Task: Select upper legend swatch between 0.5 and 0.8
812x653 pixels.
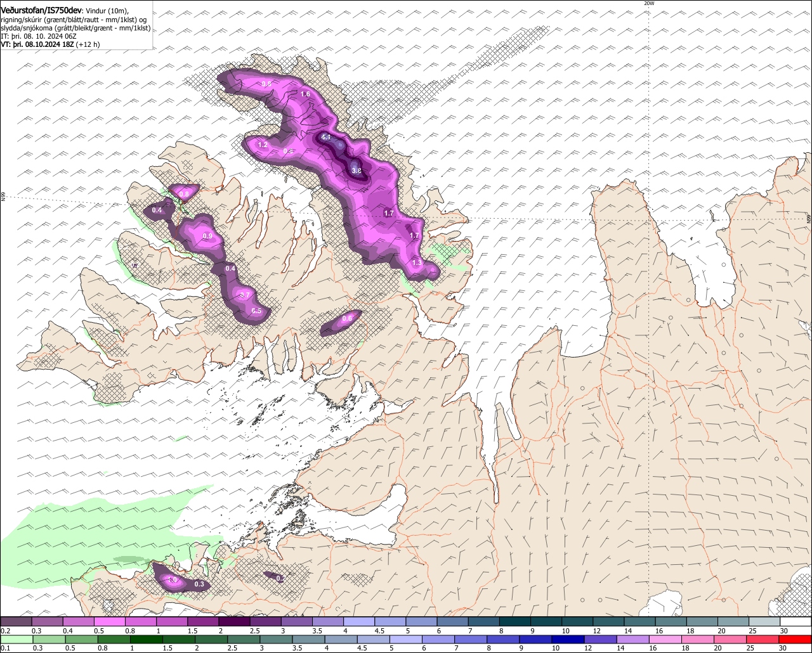Action: point(109,621)
